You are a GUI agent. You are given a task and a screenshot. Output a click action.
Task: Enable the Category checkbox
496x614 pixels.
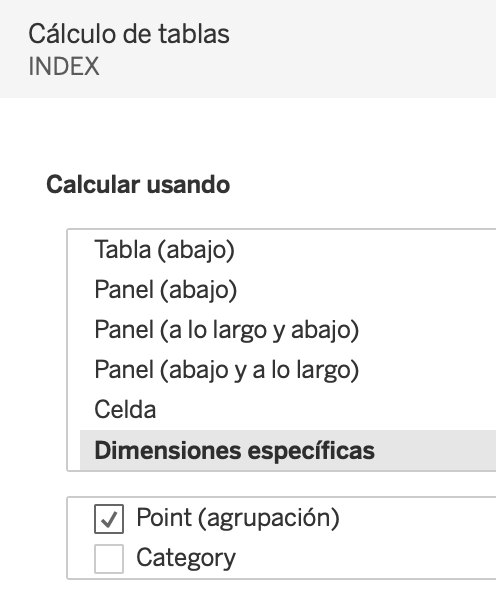pyautogui.click(x=109, y=559)
